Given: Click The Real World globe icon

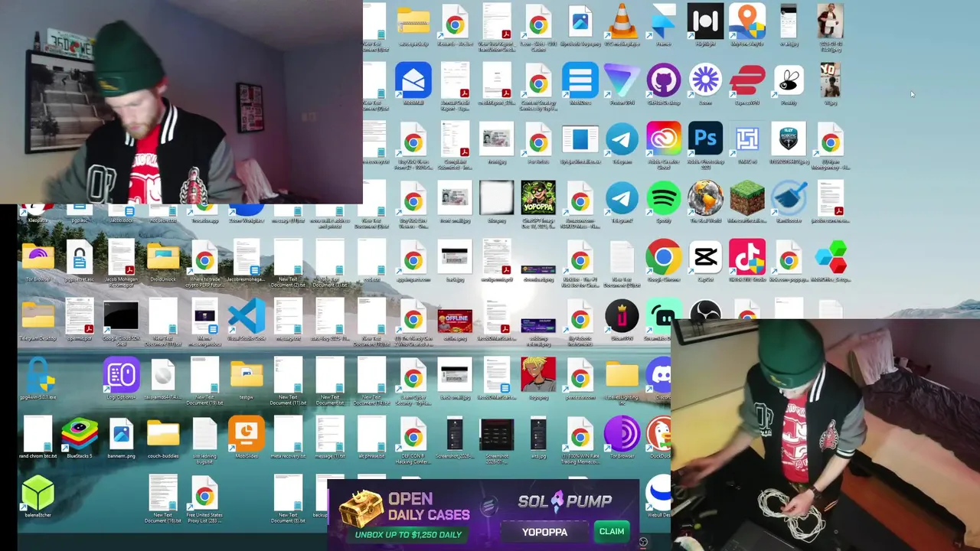Looking at the screenshot, I should click(x=705, y=199).
